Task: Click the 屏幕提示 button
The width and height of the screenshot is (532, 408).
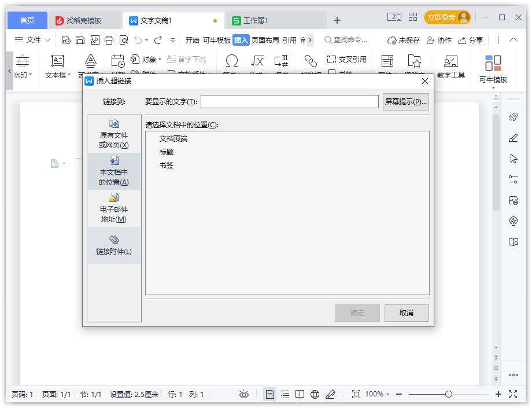Action: pyautogui.click(x=405, y=102)
